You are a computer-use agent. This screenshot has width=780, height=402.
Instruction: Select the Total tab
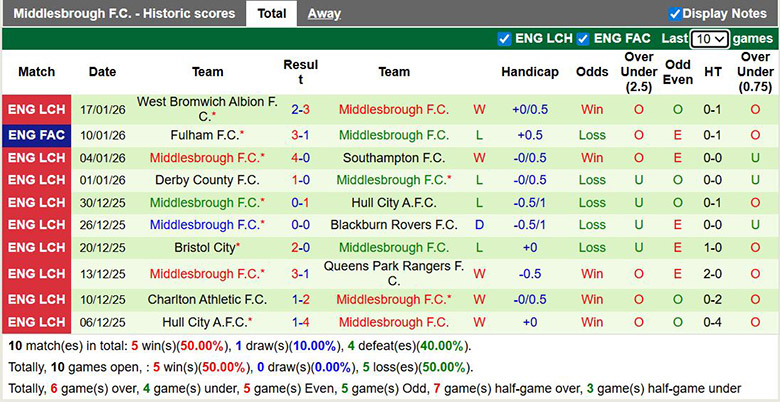pos(272,13)
